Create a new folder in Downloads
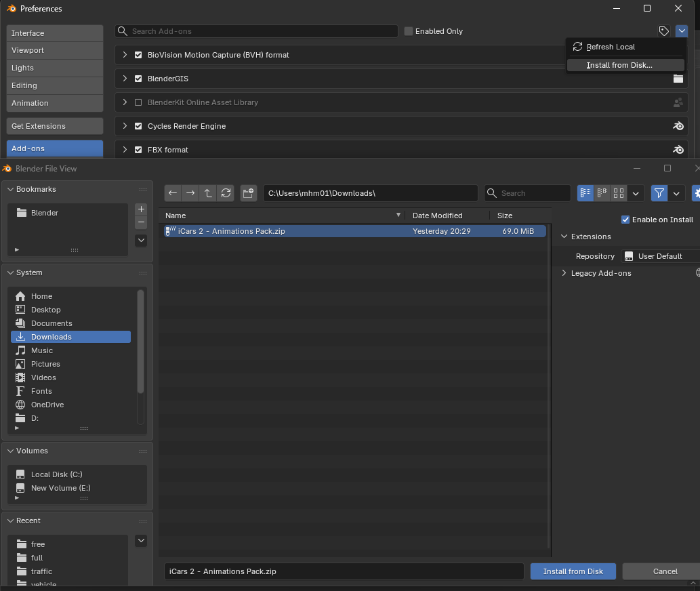Screen dimensions: 700x591 (248, 193)
